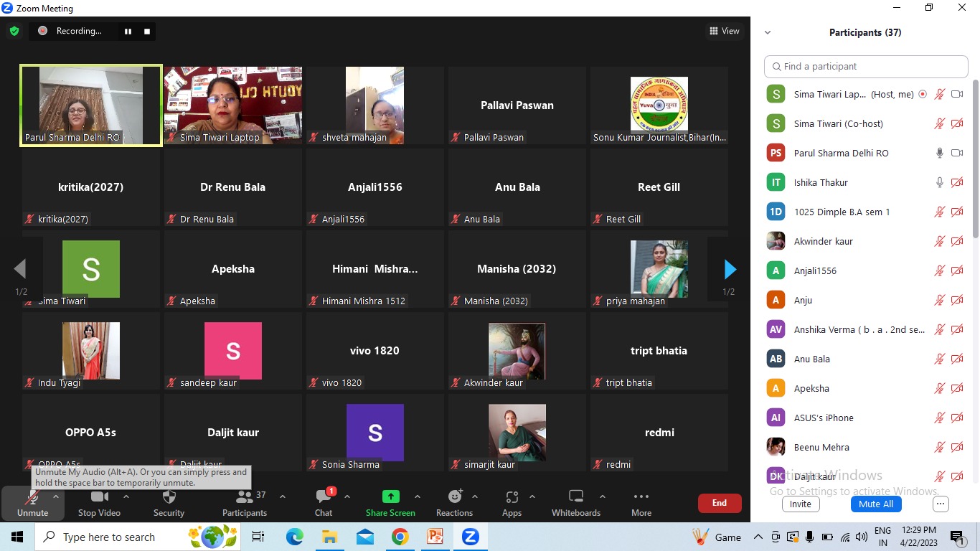Screen dimensions: 980x551
Task: Toggle Apeksha muted microphone icon in list
Action: tap(940, 388)
